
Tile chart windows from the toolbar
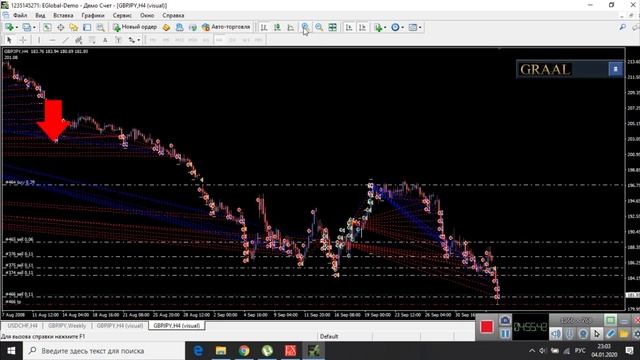pos(333,27)
